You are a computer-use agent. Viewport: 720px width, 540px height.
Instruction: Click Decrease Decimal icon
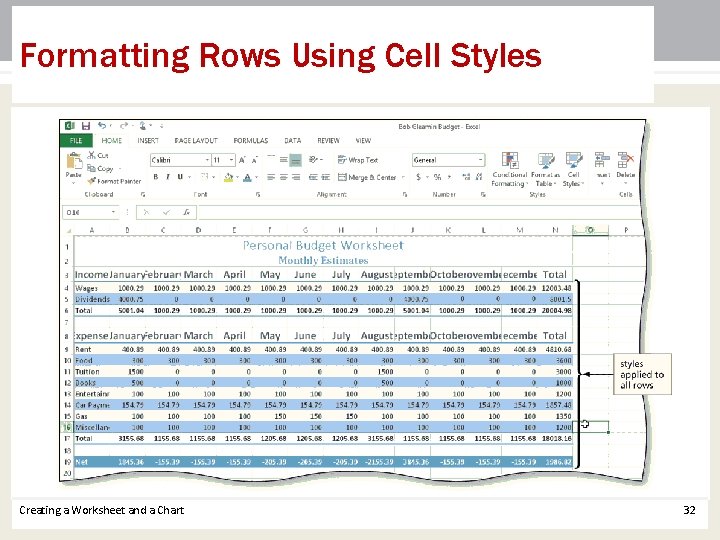click(479, 177)
